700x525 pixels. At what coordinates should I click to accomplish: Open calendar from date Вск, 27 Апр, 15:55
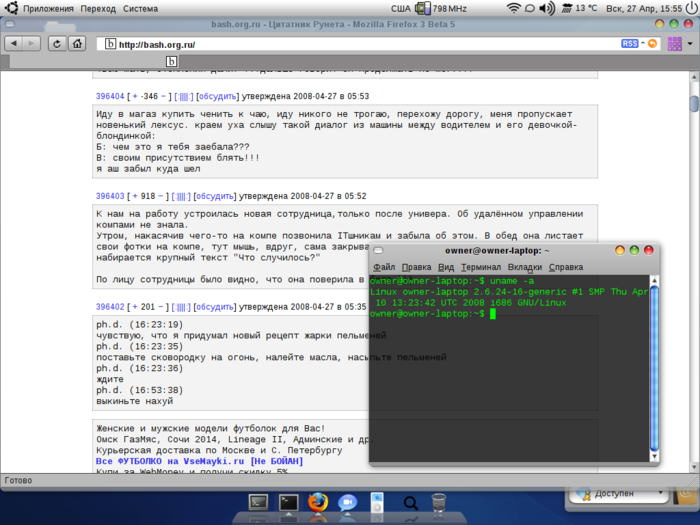point(644,8)
